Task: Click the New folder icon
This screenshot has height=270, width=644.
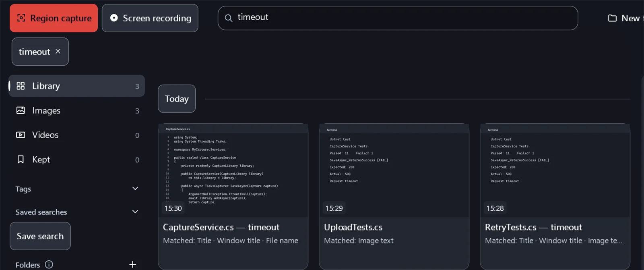Action: point(612,18)
